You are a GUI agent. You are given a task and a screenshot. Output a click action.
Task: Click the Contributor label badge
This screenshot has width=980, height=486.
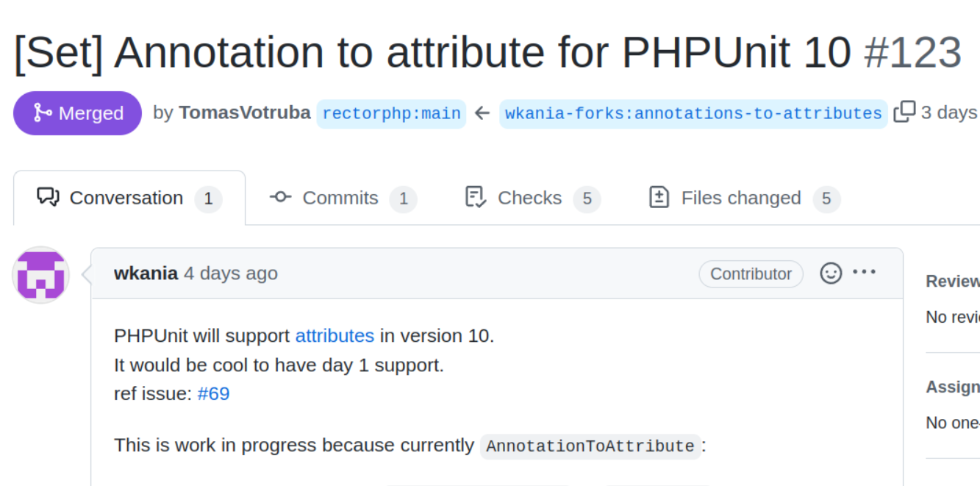point(751,274)
